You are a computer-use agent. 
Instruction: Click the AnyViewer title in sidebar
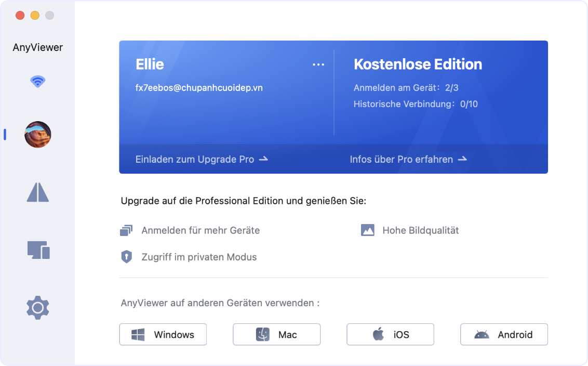pyautogui.click(x=37, y=47)
